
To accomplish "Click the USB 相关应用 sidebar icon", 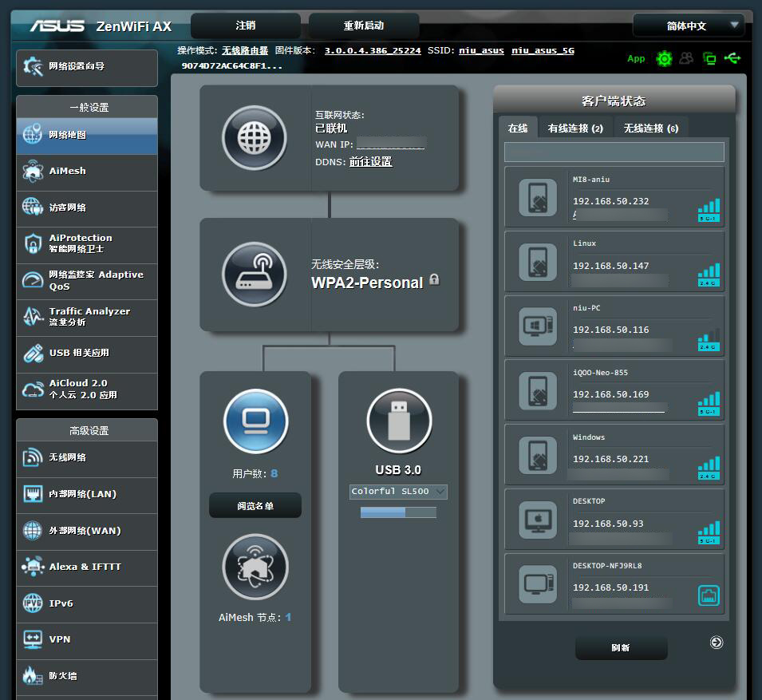I will (33, 354).
